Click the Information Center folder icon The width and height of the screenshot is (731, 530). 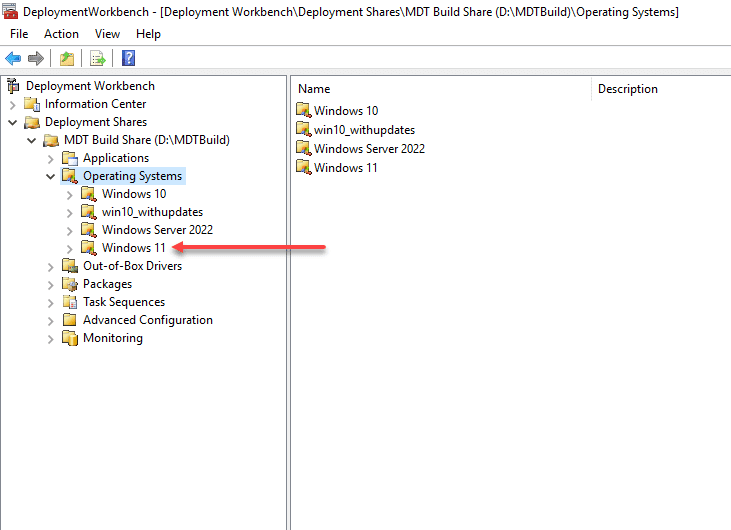pos(32,104)
